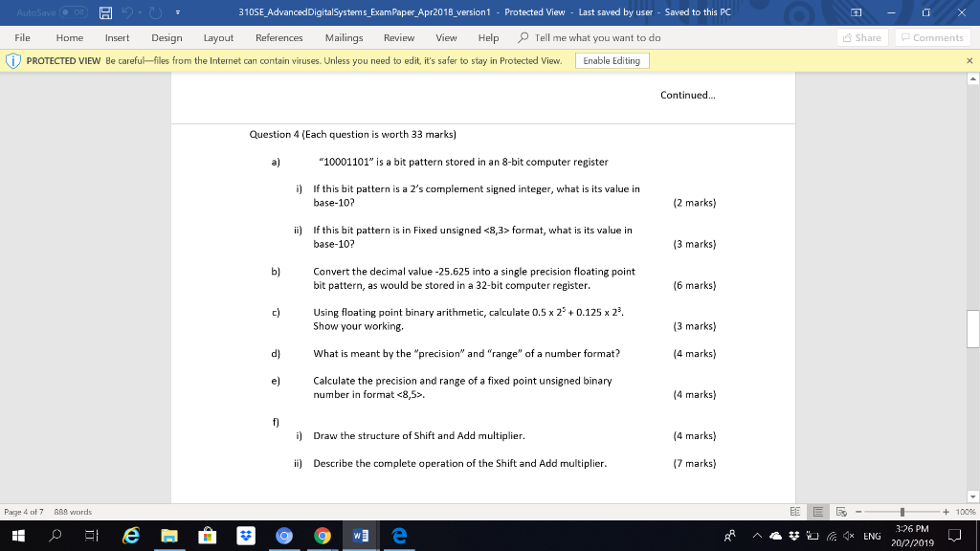The width and height of the screenshot is (980, 551).
Task: Launch Microsoft Edge from the taskbar
Action: 398,536
